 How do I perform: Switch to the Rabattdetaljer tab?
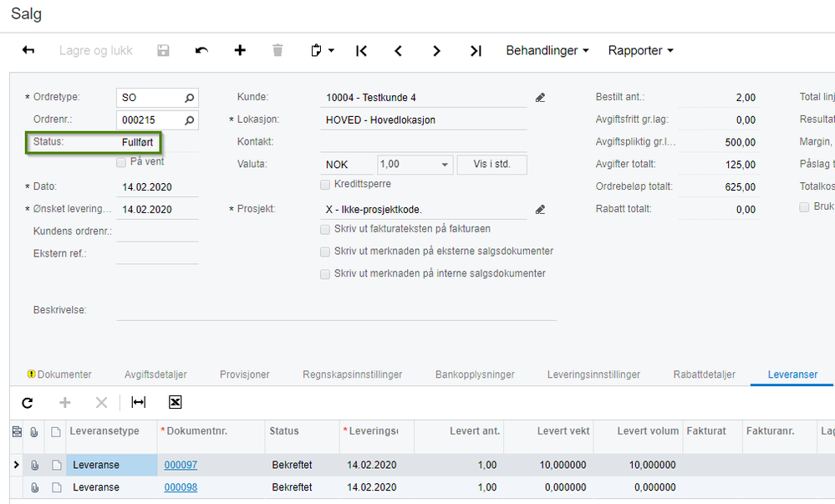(x=704, y=374)
